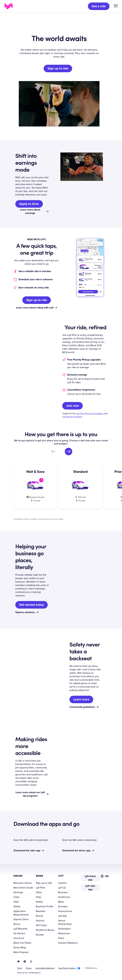Image resolution: width=122 pixels, height=980 pixels.
Task: Open the hamburger menu icon
Action: tap(116, 6)
